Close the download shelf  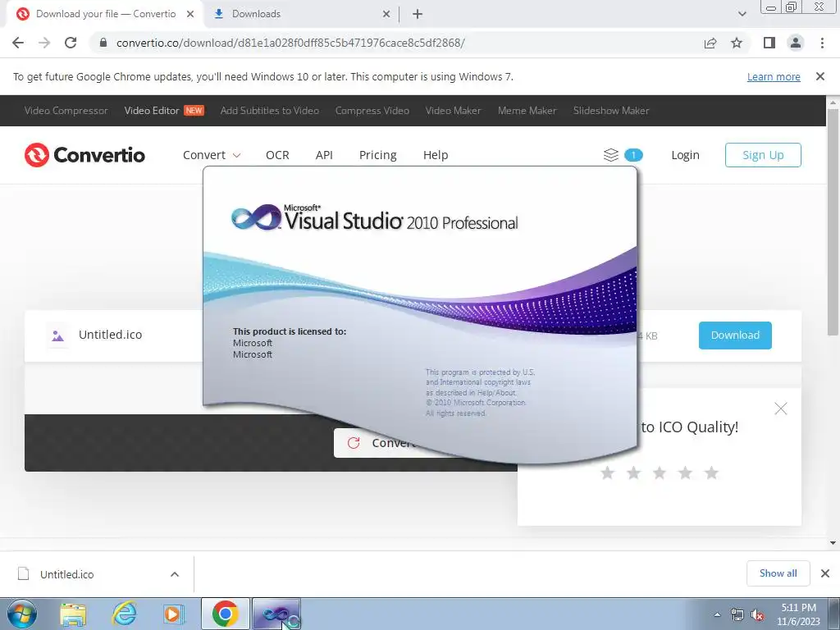pyautogui.click(x=825, y=573)
